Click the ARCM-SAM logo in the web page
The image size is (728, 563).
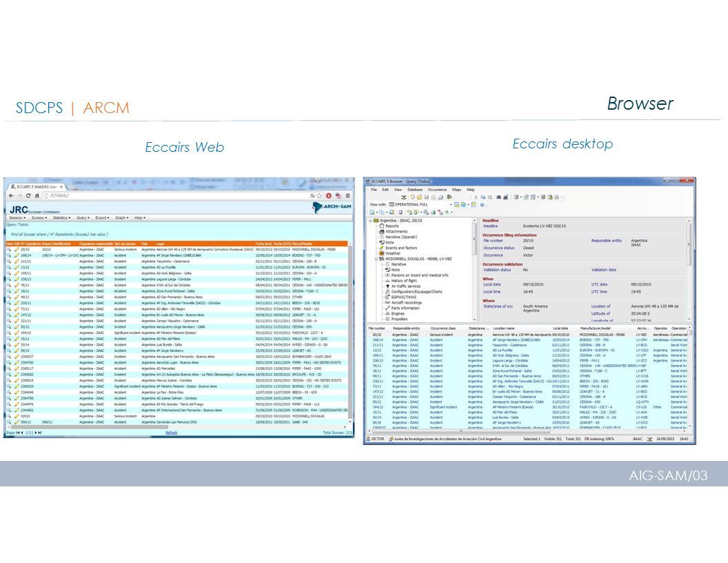coord(332,207)
